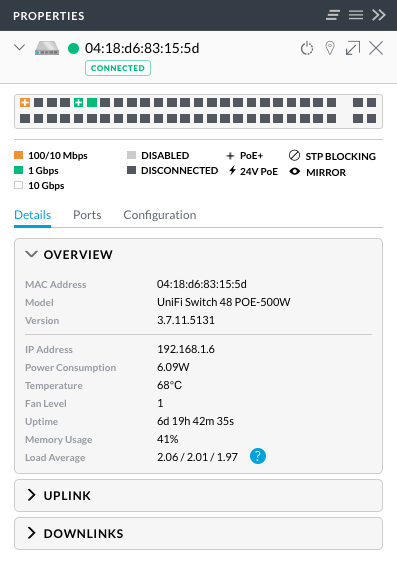The width and height of the screenshot is (397, 563).
Task: Click the header title 04:18:d6:83:15:5d
Action: pyautogui.click(x=142, y=48)
